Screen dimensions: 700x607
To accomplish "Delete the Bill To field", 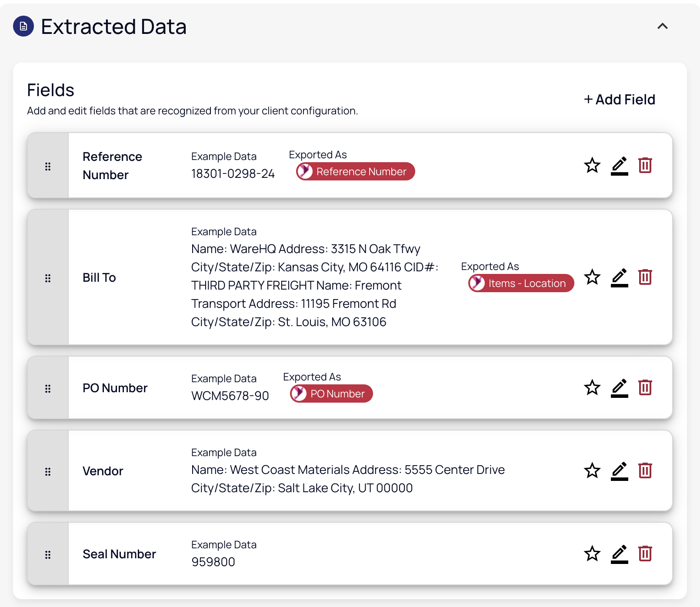I will [645, 277].
